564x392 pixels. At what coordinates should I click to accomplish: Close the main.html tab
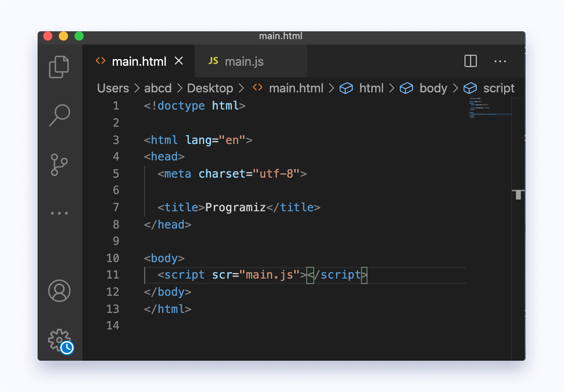[x=179, y=61]
